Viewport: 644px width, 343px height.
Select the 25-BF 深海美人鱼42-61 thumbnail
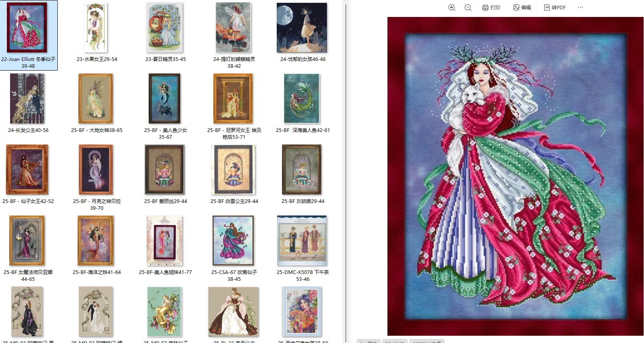click(302, 98)
